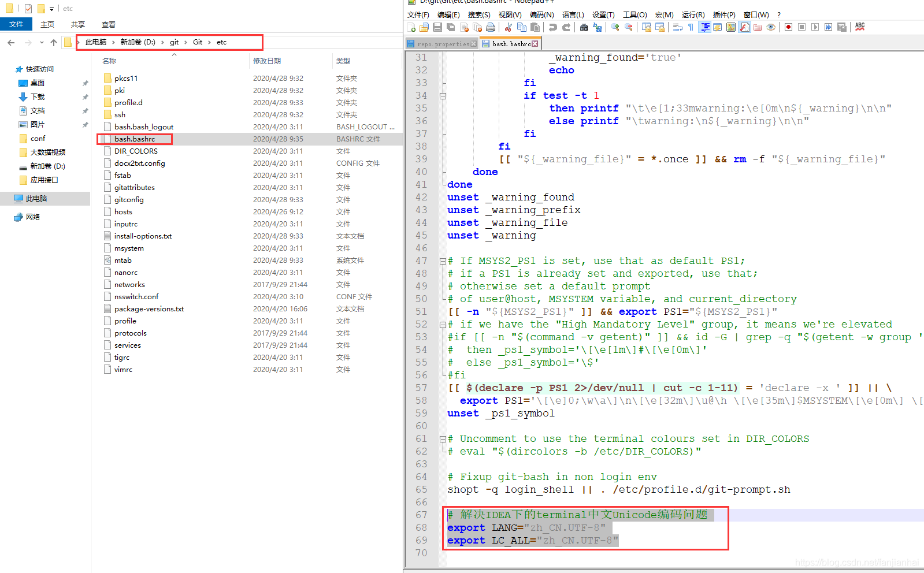Go up one folder level in Explorer
The width and height of the screenshot is (924, 573).
pyautogui.click(x=54, y=42)
